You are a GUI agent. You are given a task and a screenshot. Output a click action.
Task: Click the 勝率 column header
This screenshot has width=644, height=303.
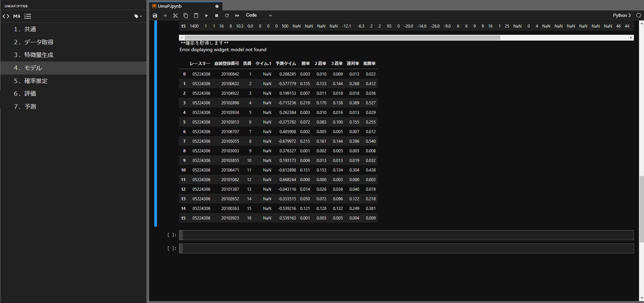coord(305,63)
